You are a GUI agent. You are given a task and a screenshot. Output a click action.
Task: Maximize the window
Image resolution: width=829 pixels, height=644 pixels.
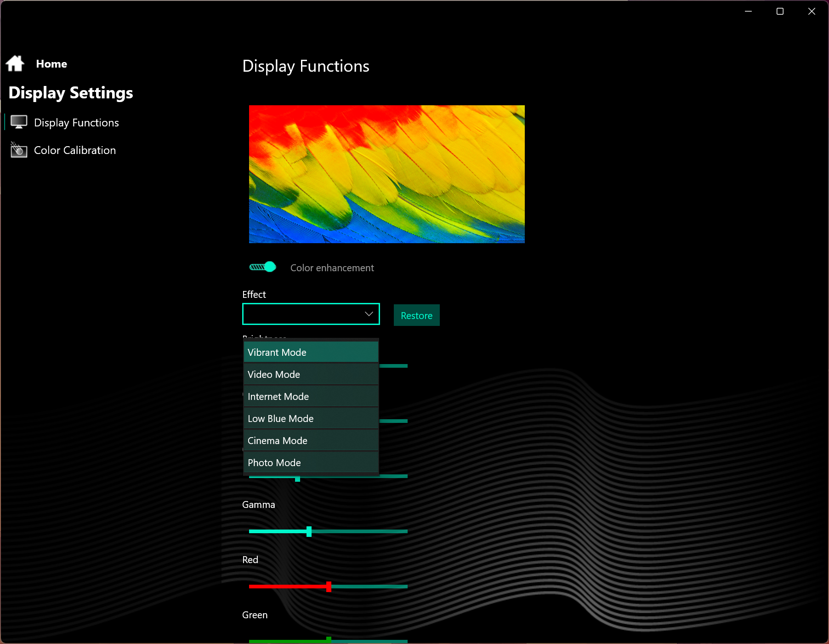pos(780,11)
